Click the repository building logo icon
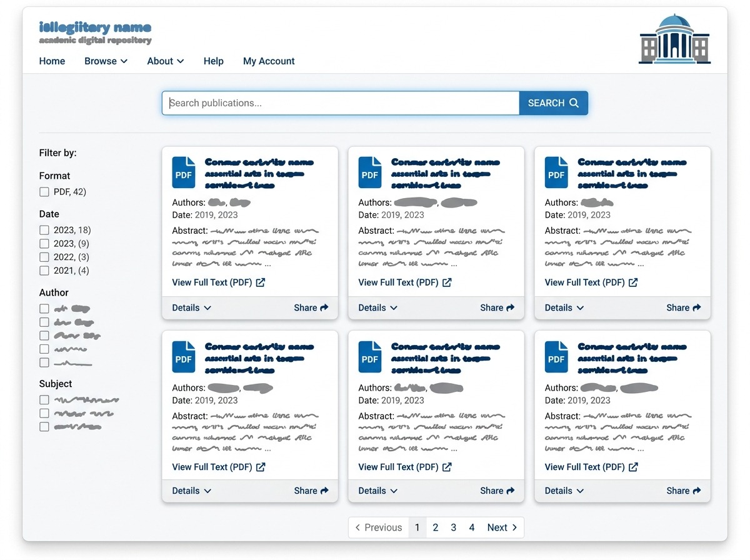 674,39
